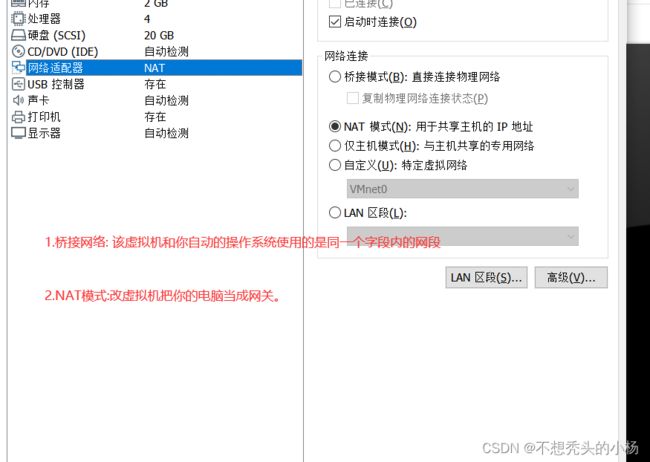Click the USB controller (USB 控制器) icon
Viewport: 650px width, 462px height.
[x=18, y=84]
